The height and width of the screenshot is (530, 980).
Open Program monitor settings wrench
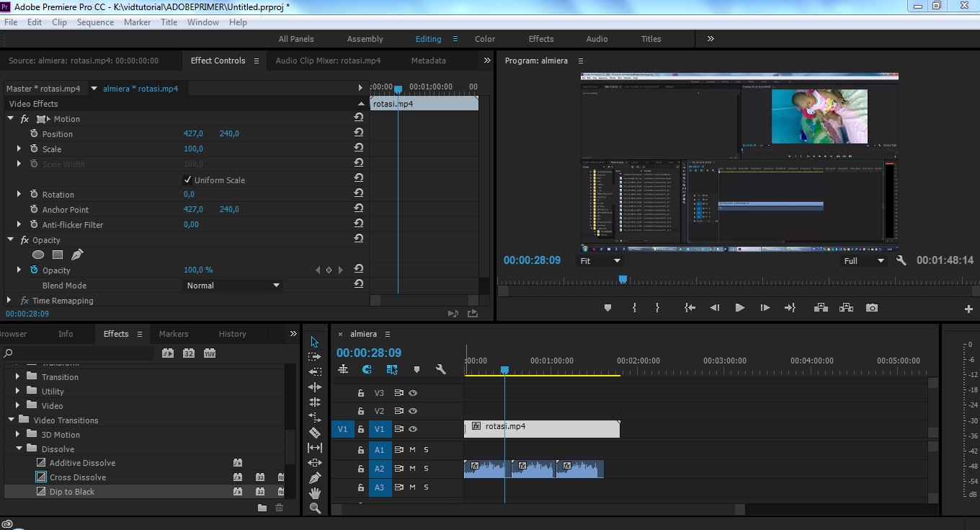[x=901, y=260]
